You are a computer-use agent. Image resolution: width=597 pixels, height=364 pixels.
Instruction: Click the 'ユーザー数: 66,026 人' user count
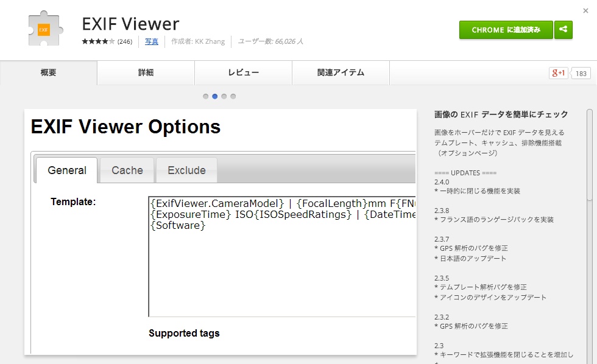270,41
